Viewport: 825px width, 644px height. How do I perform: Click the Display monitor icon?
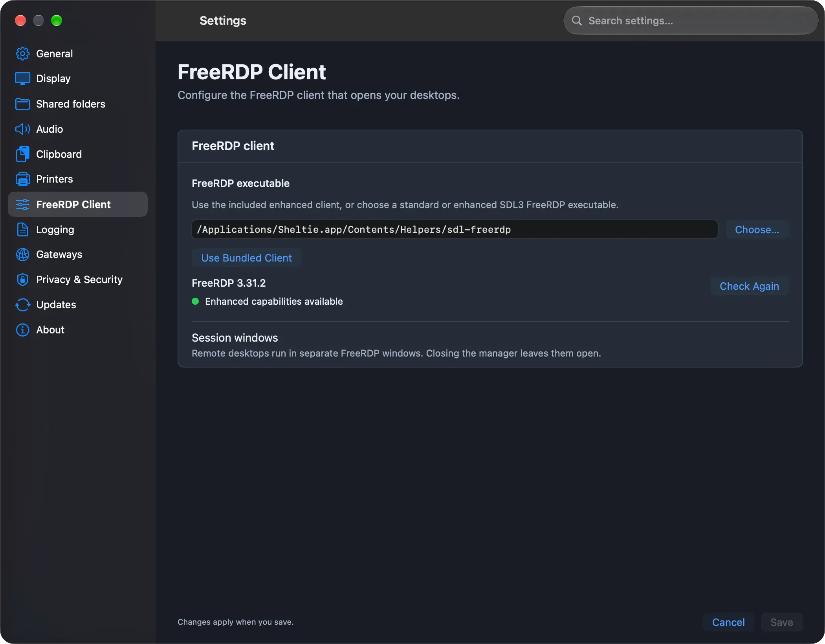click(x=22, y=79)
